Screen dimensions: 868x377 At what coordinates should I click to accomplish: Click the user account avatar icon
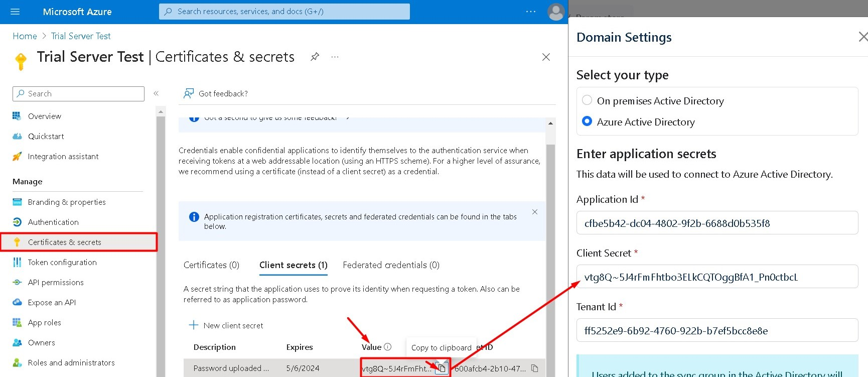555,12
